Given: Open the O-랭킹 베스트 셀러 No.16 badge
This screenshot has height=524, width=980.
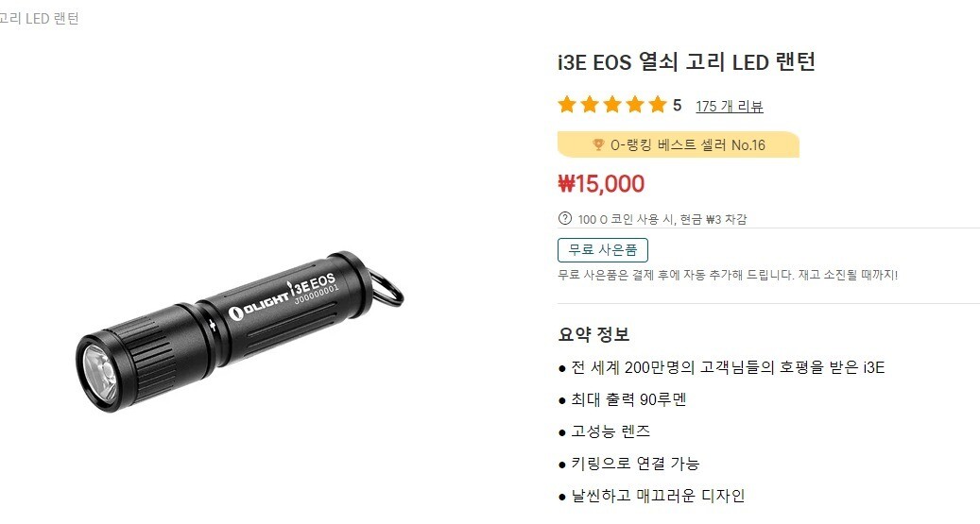Looking at the screenshot, I should (679, 144).
